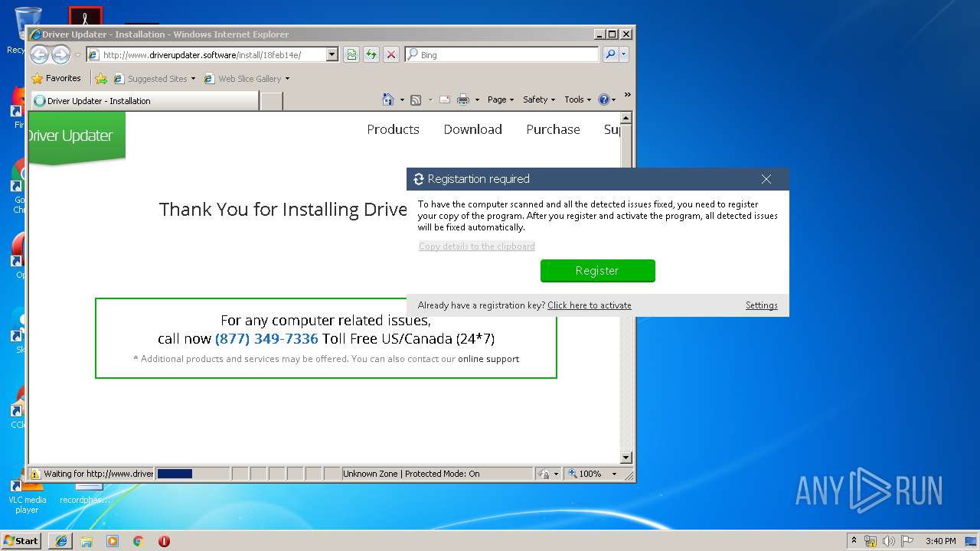980x551 pixels.
Task: Go to the home page icon
Action: [388, 99]
